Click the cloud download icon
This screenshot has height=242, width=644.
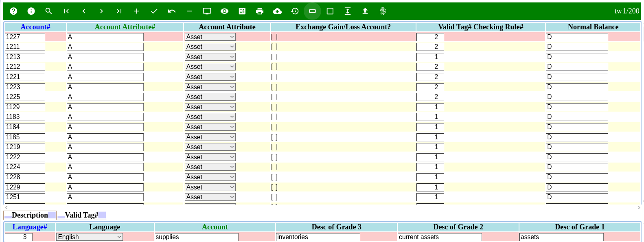277,11
